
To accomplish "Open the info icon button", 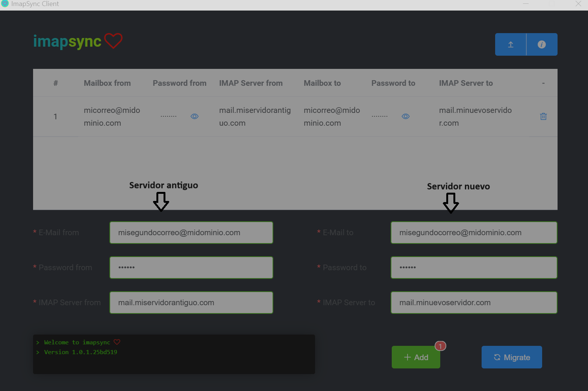I will pyautogui.click(x=542, y=44).
